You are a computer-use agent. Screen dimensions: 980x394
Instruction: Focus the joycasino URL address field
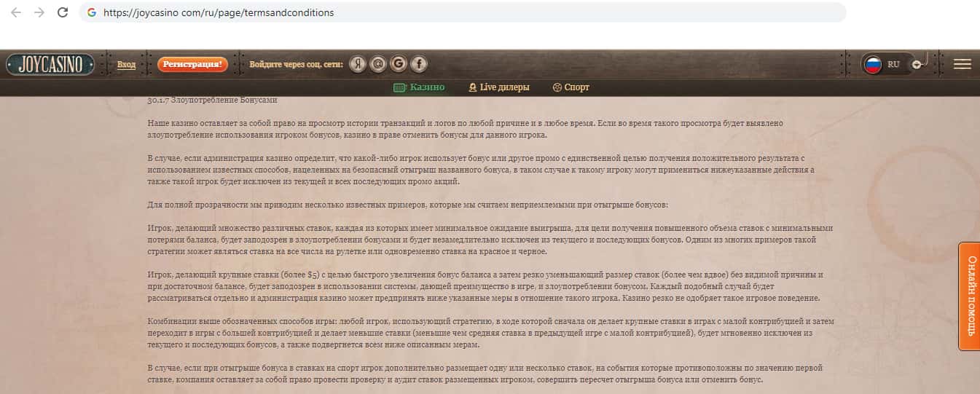(463, 12)
